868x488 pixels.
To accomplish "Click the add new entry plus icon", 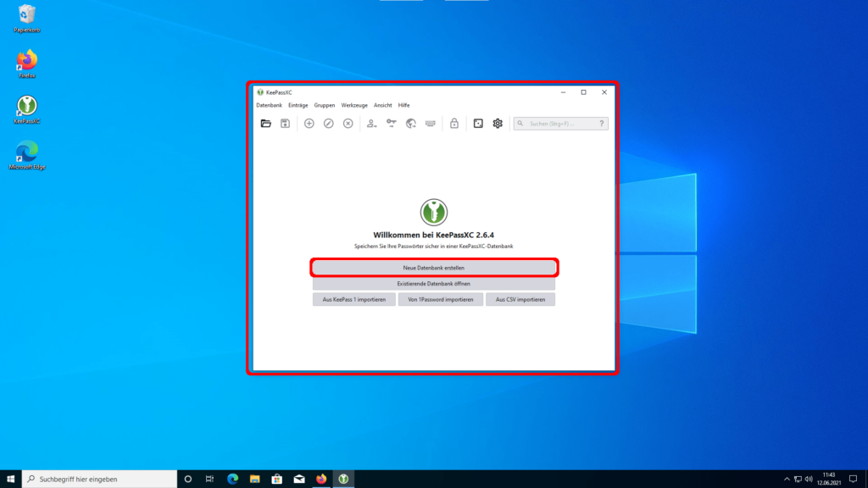I will pos(309,124).
